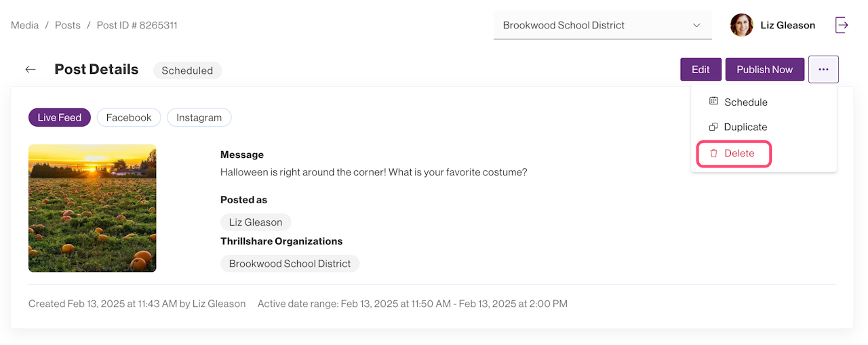Viewport: 868px width, 345px height.
Task: Choose Schedule from the options menu
Action: point(745,102)
